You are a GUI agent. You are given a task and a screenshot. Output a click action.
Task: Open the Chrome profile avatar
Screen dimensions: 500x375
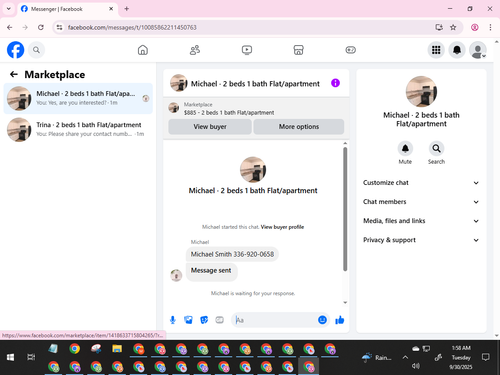pyautogui.click(x=475, y=27)
